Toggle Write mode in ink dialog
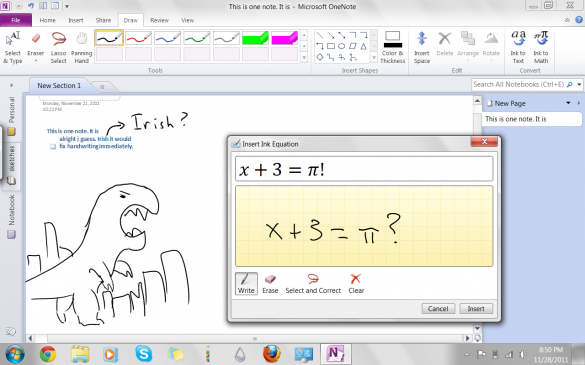Screen dimensions: 585x365 point(246,284)
